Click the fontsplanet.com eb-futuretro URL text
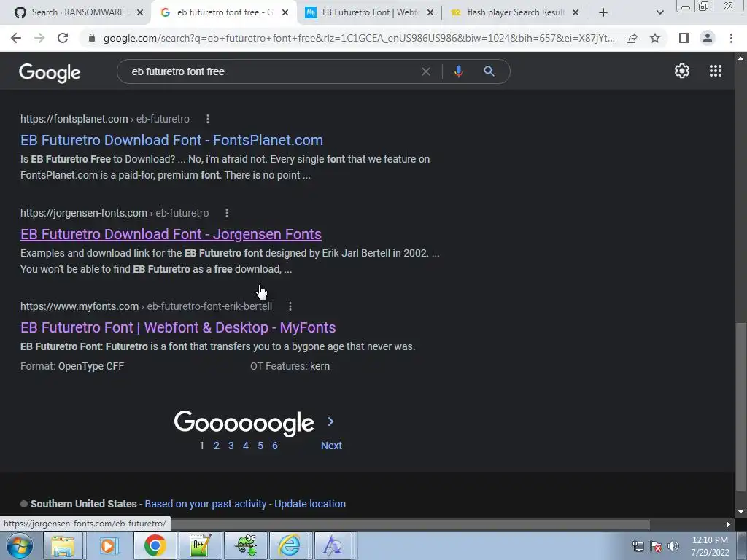This screenshot has height=560, width=747. tap(105, 119)
